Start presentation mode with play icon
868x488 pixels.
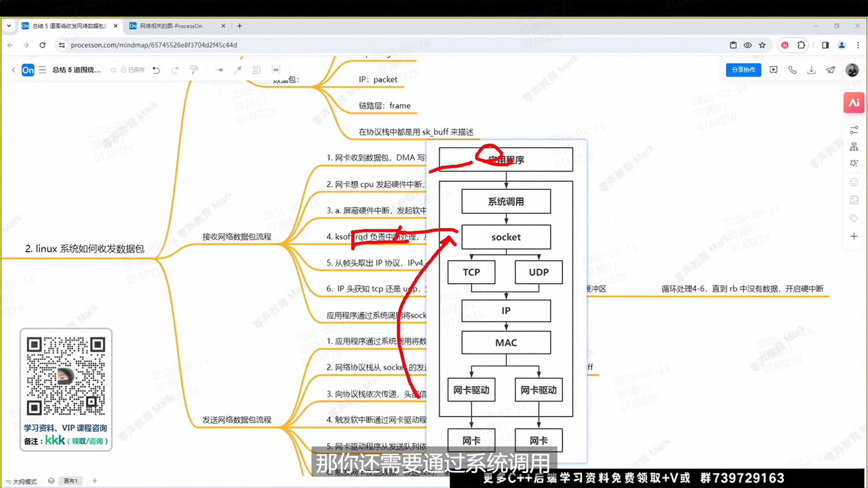tap(774, 70)
